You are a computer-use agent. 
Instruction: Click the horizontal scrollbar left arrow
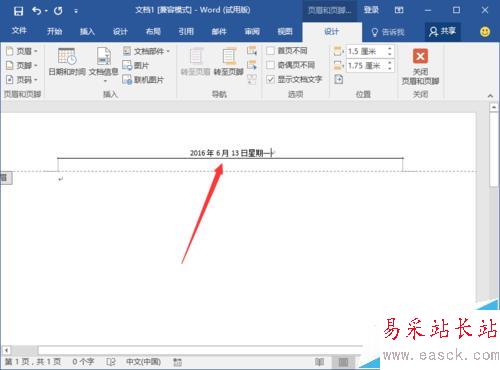(x=6, y=351)
